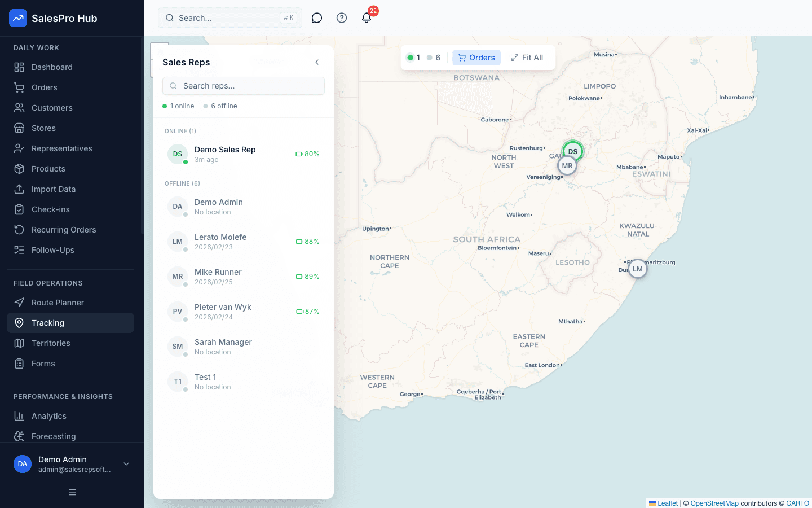Click the Representatives person-check icon
Screen dimensions: 812x508
pos(19,148)
